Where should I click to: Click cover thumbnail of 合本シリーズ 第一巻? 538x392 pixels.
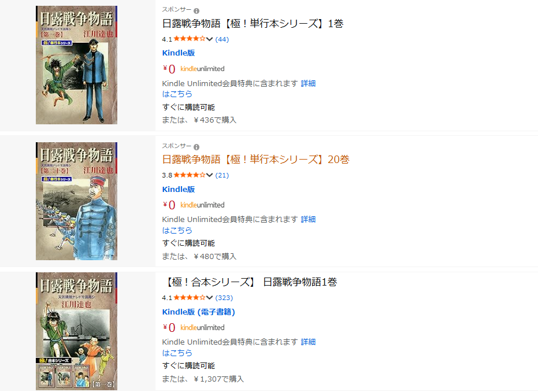76,331
